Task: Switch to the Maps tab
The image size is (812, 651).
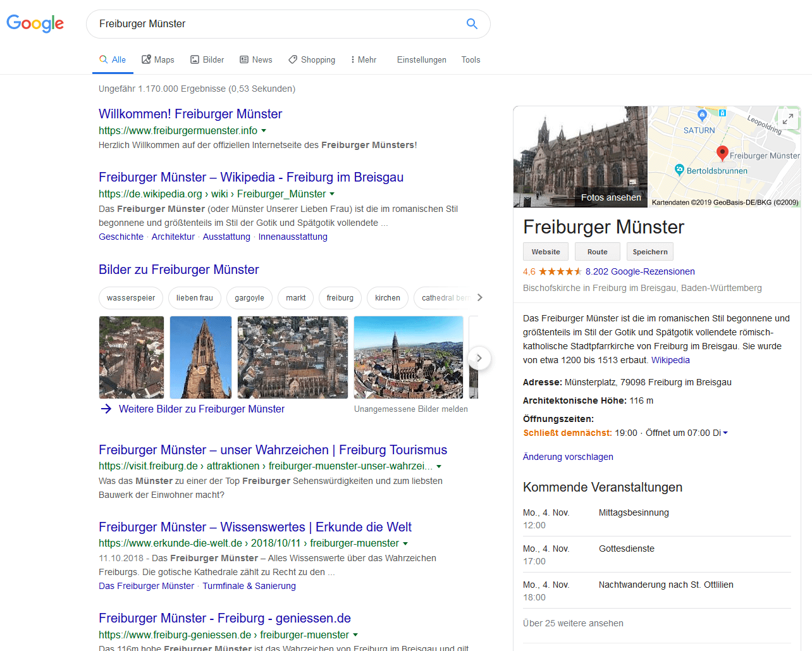Action: 158,59
